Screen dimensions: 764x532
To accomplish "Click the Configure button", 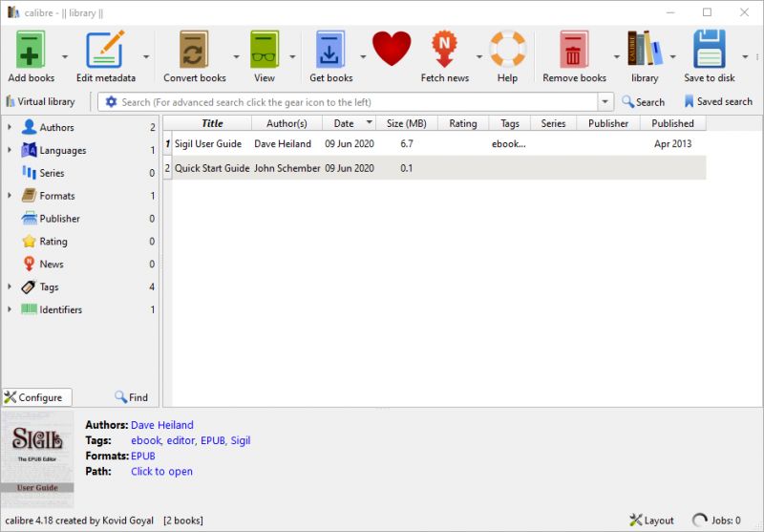I will tap(37, 397).
